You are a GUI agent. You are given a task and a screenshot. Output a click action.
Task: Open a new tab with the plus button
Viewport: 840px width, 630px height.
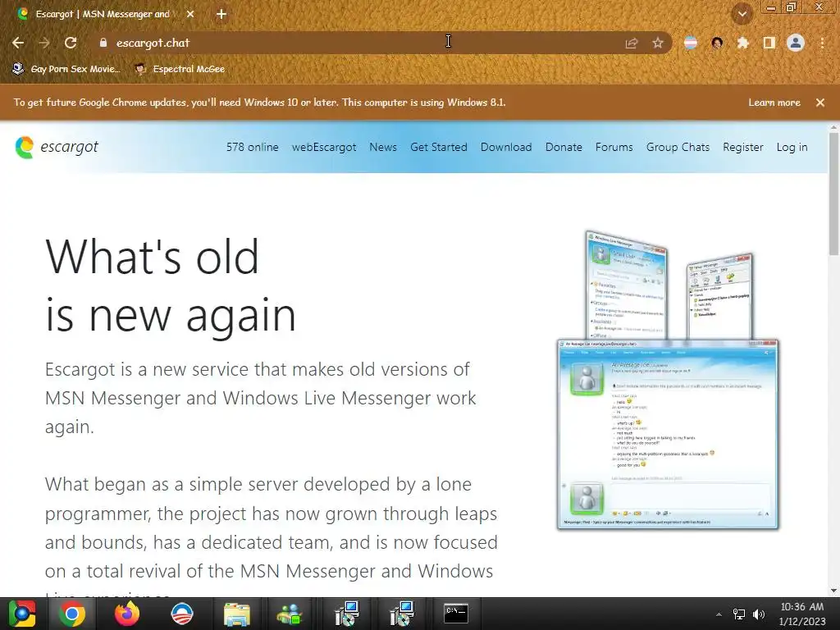(221, 15)
